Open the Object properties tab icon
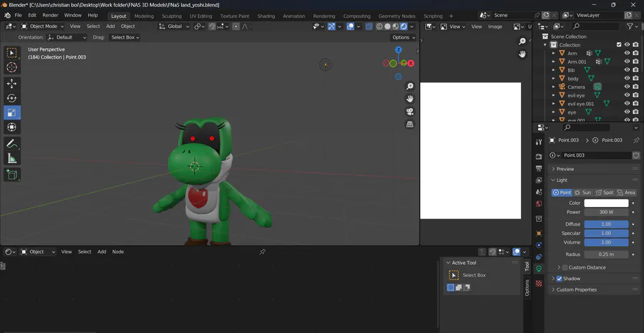 [x=539, y=233]
